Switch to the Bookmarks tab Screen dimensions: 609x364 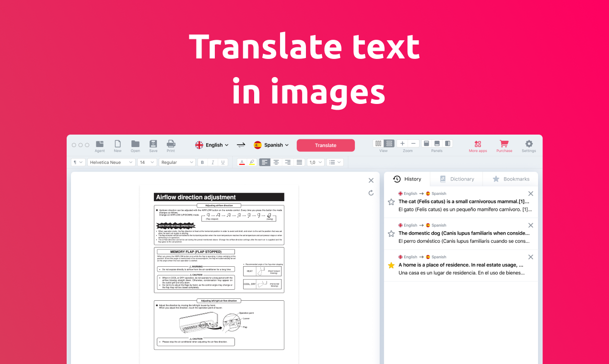pyautogui.click(x=510, y=179)
